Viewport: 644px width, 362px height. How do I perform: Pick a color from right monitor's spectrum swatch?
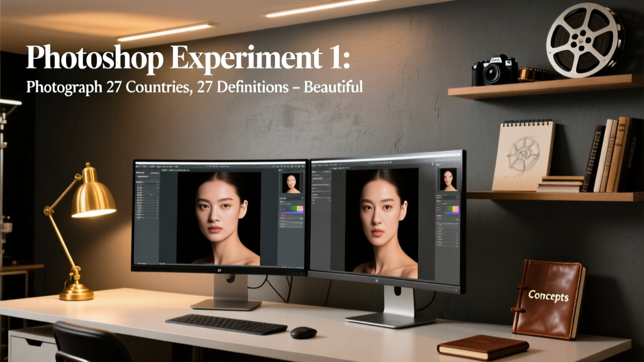(x=453, y=210)
